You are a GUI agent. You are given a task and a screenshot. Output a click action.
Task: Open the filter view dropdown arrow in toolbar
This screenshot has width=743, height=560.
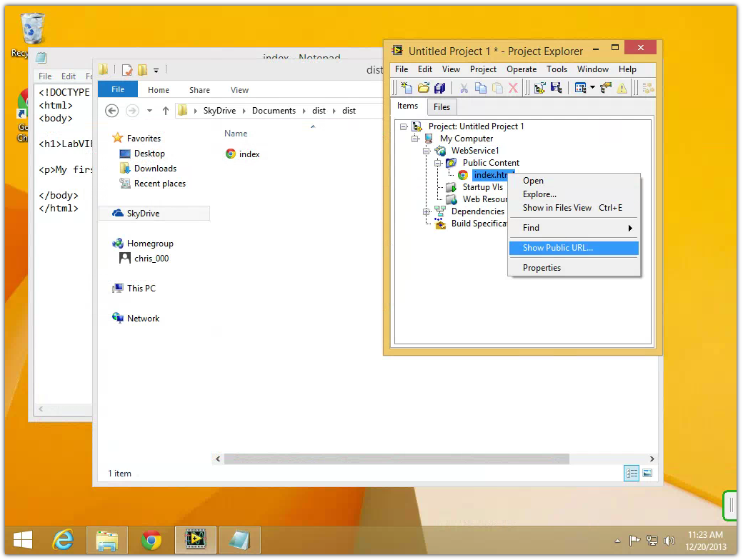click(x=592, y=88)
